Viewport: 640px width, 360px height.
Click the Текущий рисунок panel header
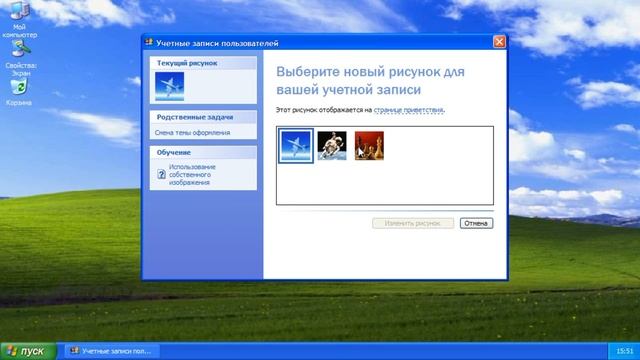tap(203, 63)
